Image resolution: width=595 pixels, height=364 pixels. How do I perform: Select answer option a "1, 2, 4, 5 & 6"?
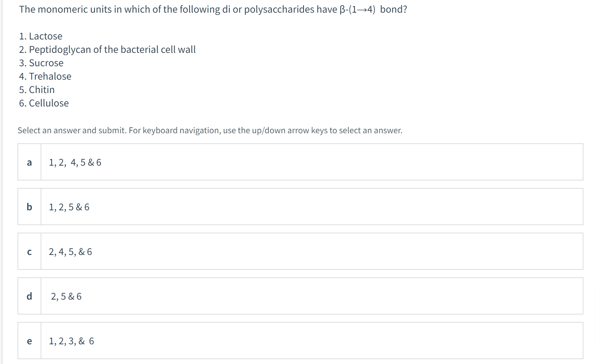coord(74,162)
